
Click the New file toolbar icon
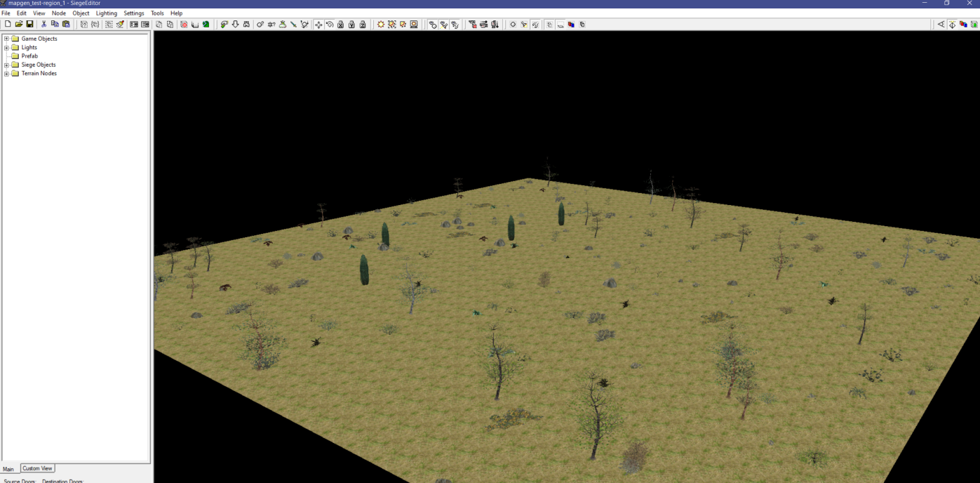coord(8,24)
